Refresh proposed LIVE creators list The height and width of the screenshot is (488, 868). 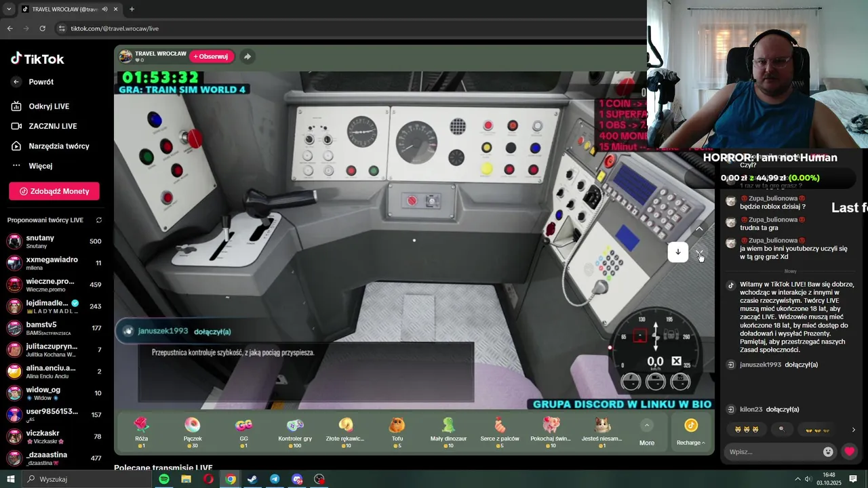99,220
